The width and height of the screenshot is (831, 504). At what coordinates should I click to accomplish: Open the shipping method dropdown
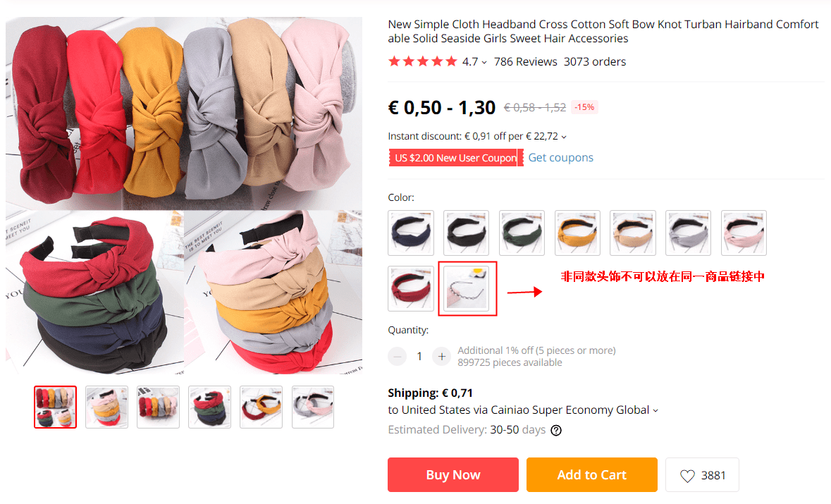[655, 411]
